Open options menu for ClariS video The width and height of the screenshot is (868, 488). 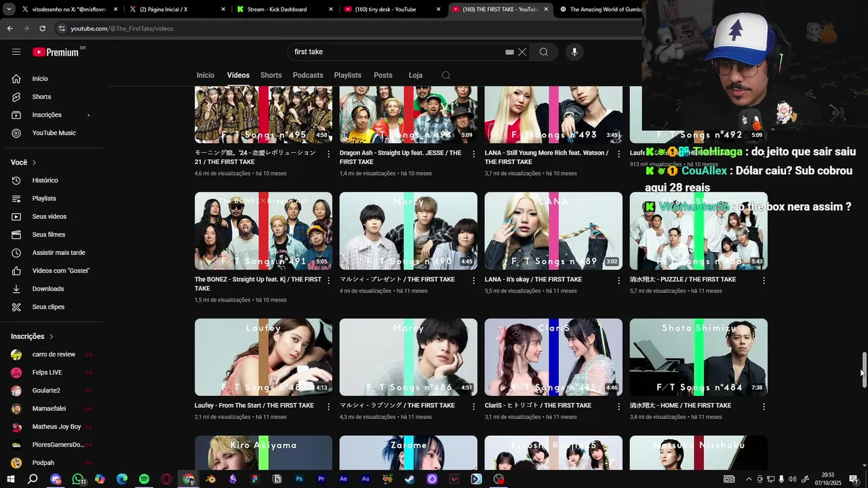pos(618,407)
